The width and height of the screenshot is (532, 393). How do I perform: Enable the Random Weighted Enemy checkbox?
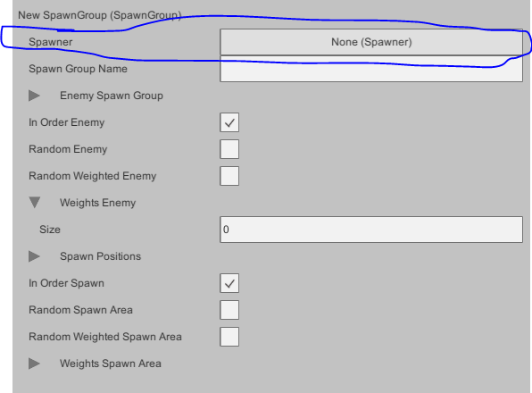(229, 176)
